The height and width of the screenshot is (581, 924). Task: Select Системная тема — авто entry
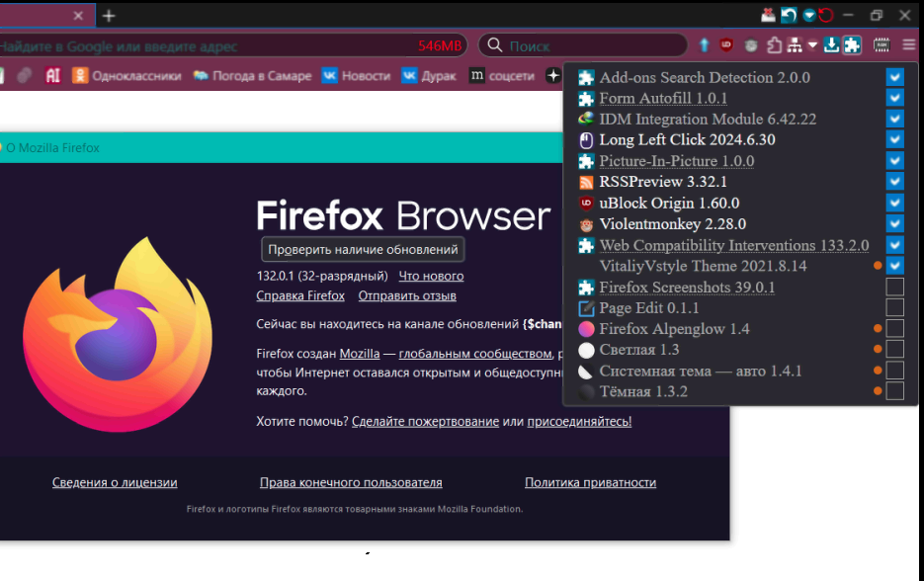(x=701, y=372)
